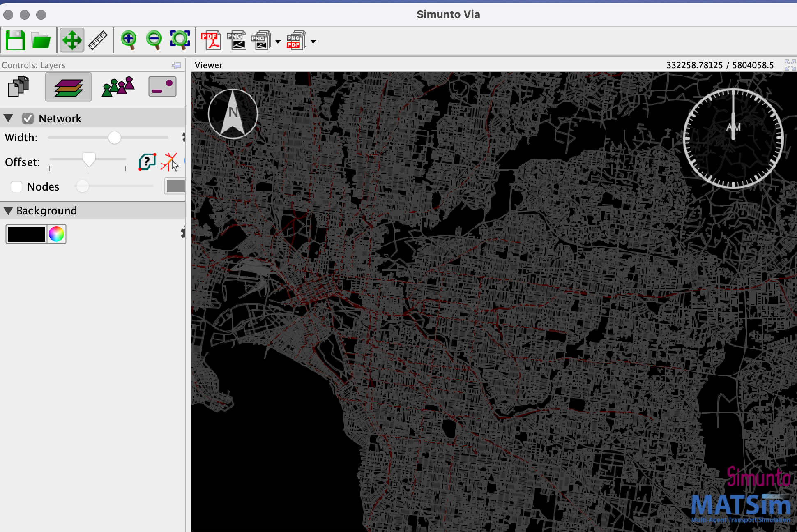Select the zoom in magnifier icon
This screenshot has height=532, width=797.
pyautogui.click(x=129, y=39)
